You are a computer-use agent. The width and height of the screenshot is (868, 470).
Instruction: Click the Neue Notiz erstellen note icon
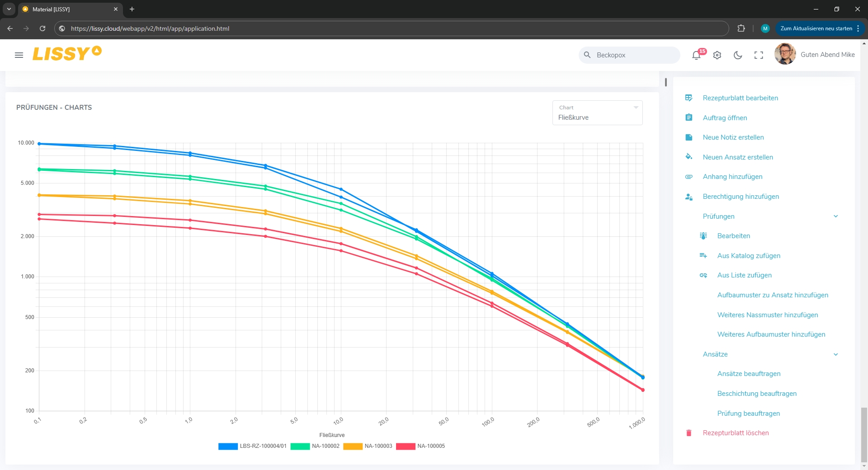[689, 137]
